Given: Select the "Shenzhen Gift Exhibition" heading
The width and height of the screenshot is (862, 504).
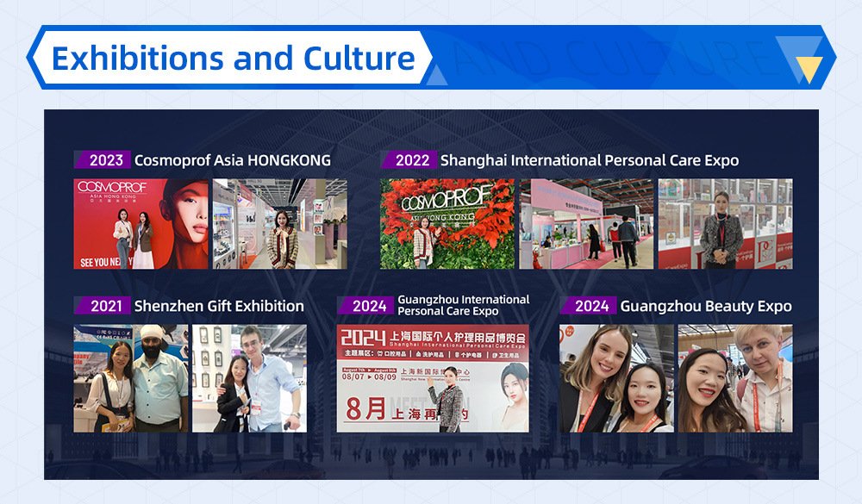Looking at the screenshot, I should [x=219, y=306].
